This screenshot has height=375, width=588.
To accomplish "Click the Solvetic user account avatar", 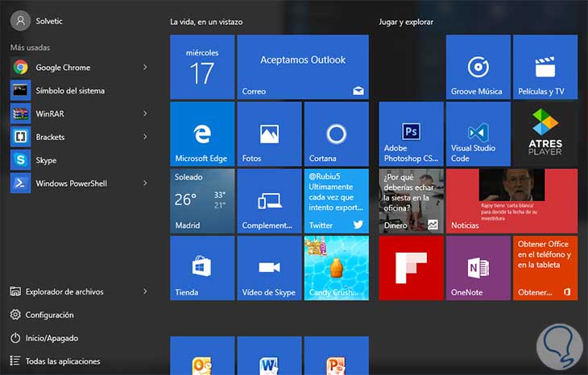I will pyautogui.click(x=20, y=21).
